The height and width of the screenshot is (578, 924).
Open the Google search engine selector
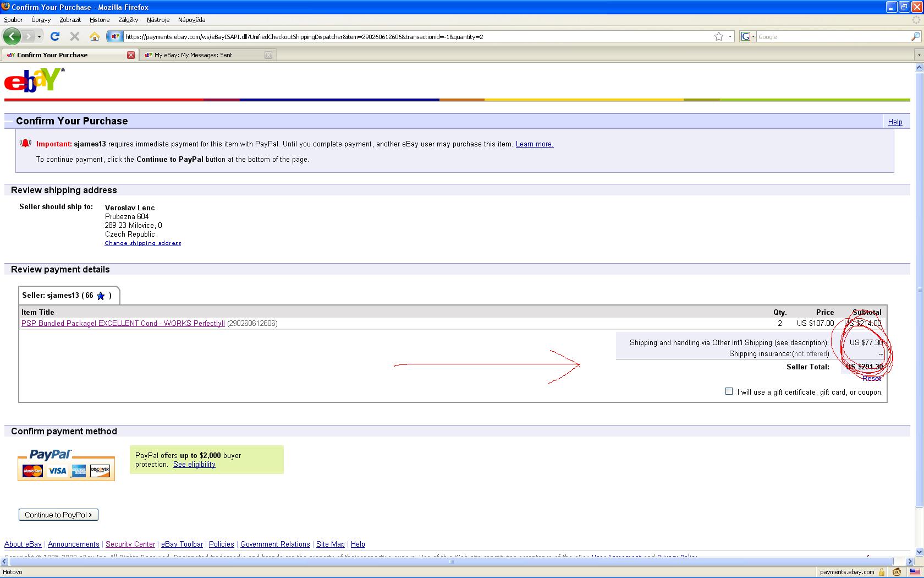748,36
